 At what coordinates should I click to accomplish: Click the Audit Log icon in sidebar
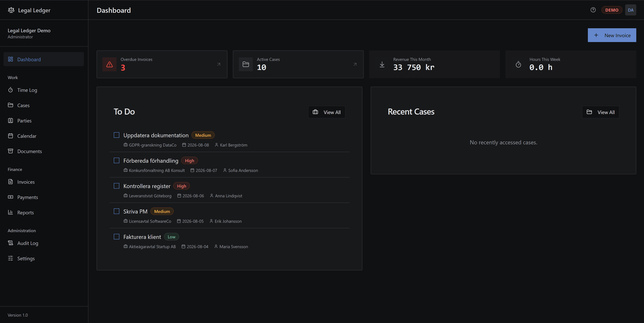(x=11, y=243)
